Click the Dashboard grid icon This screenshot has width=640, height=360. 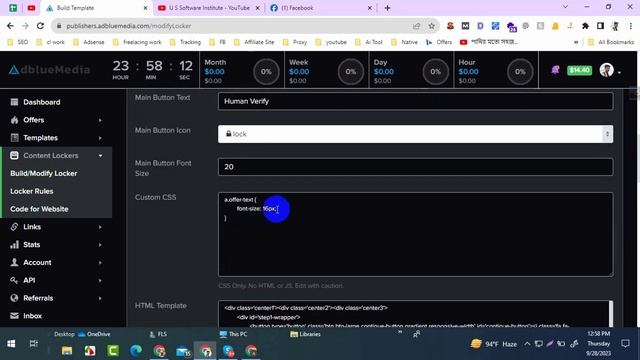pyautogui.click(x=14, y=102)
